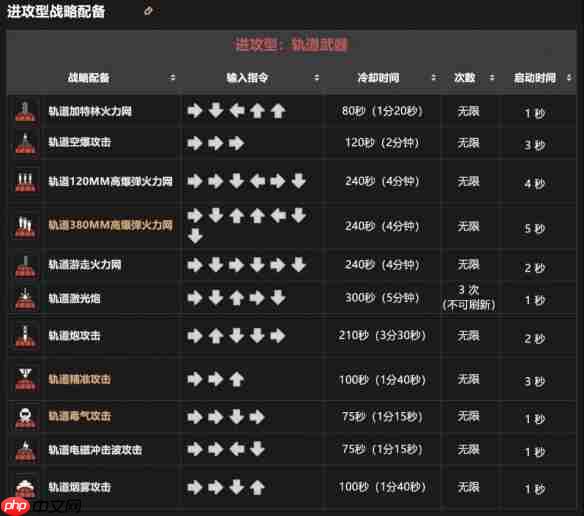
Task: Open the 轨道精准攻击 link
Action: [80, 379]
